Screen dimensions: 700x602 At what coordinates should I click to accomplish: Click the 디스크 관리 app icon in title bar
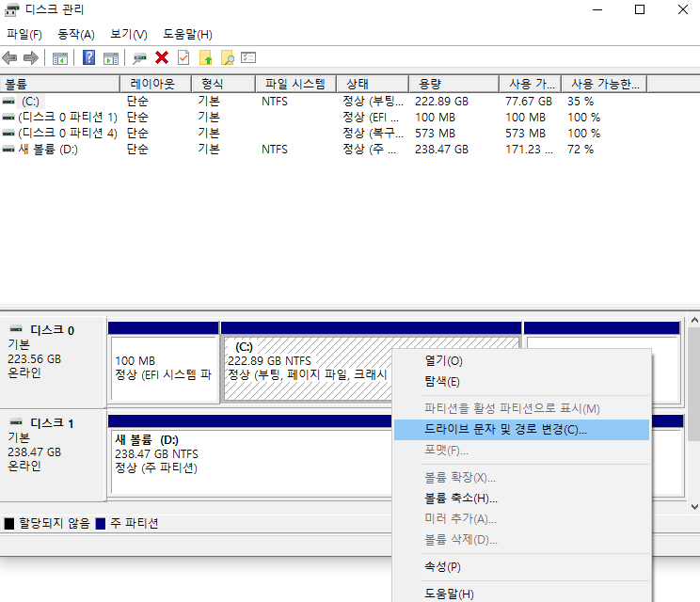(11, 9)
